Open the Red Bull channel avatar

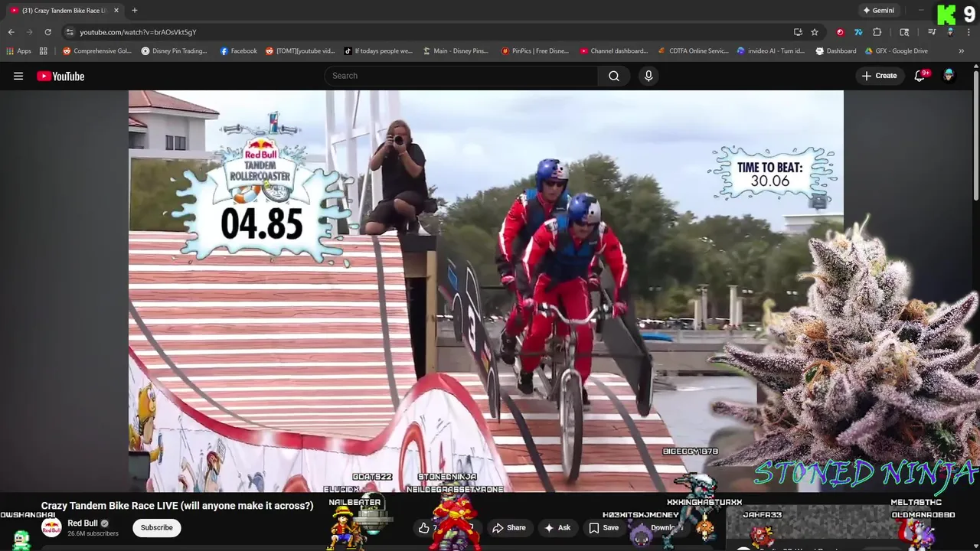(x=51, y=528)
